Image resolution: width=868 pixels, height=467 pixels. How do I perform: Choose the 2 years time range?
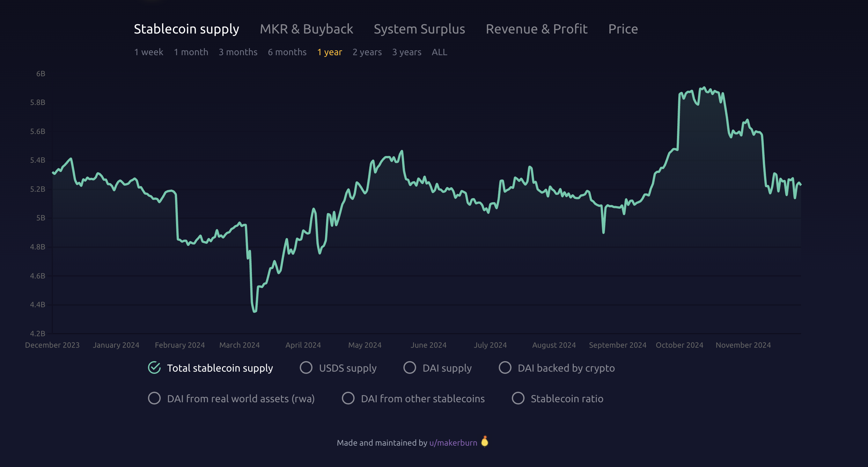(367, 52)
